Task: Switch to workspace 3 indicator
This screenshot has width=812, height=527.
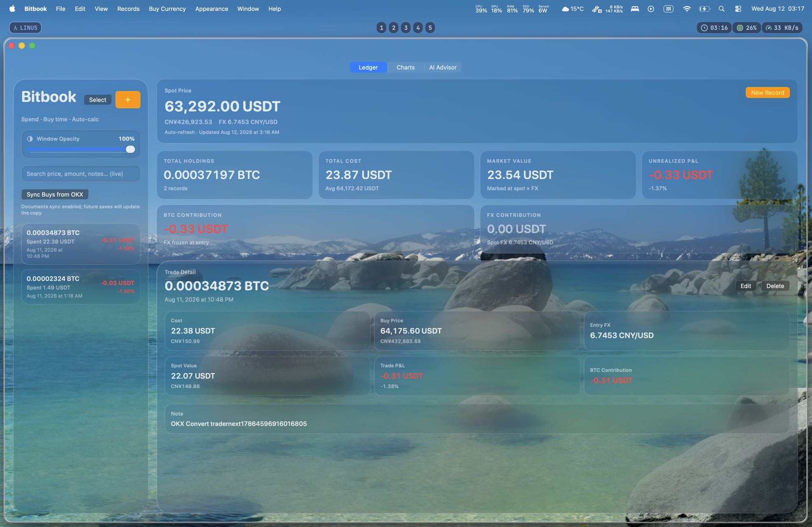Action: [x=406, y=28]
